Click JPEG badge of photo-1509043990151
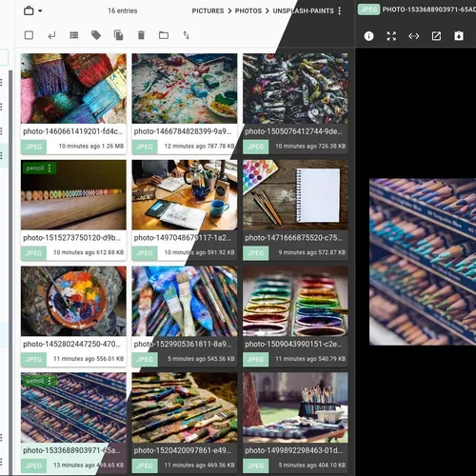The height and width of the screenshot is (476, 476). pyautogui.click(x=256, y=359)
